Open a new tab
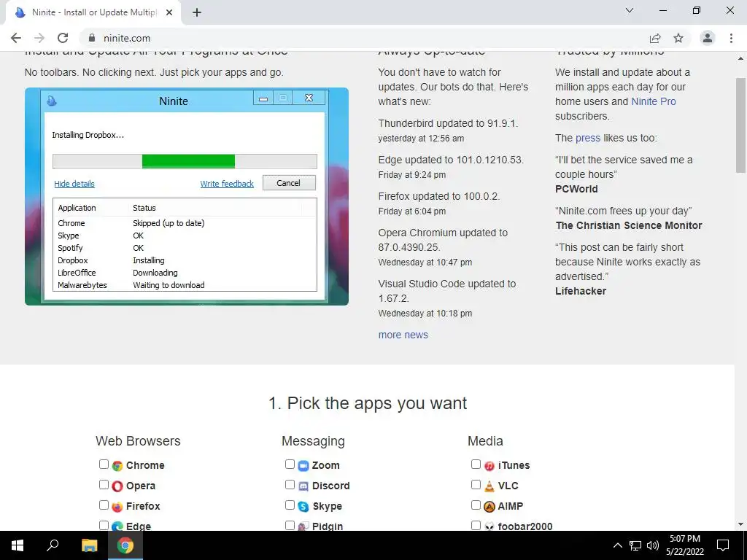This screenshot has width=747, height=560. point(197,12)
